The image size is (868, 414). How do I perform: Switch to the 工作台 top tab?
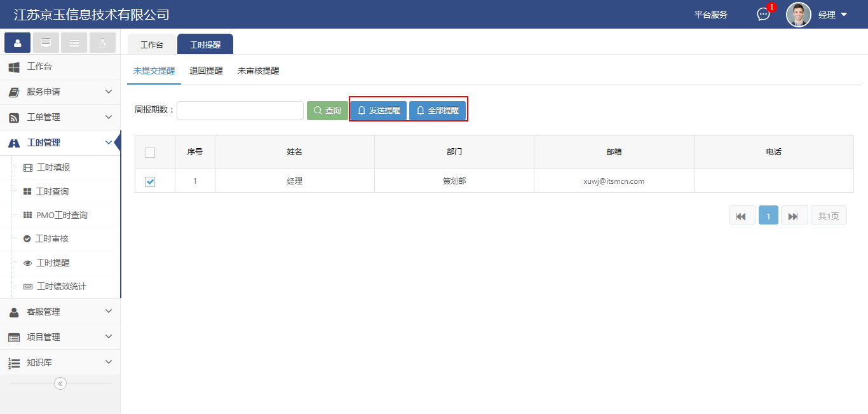(152, 45)
